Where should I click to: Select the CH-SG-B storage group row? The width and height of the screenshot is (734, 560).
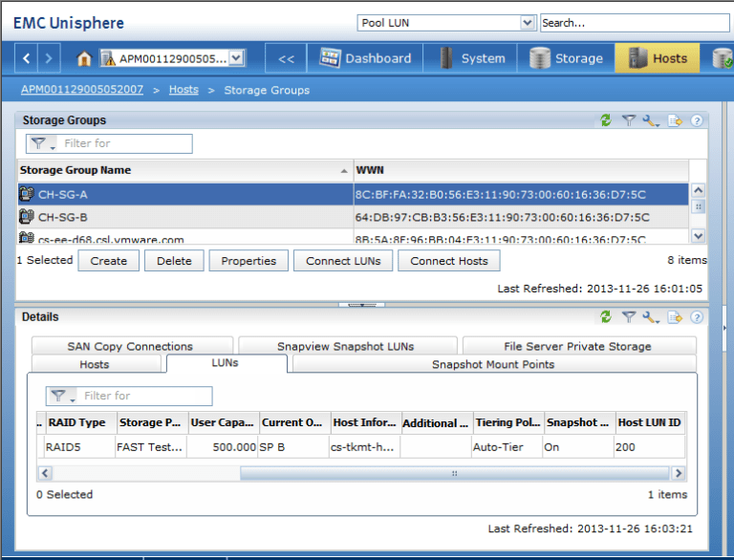coord(353,217)
